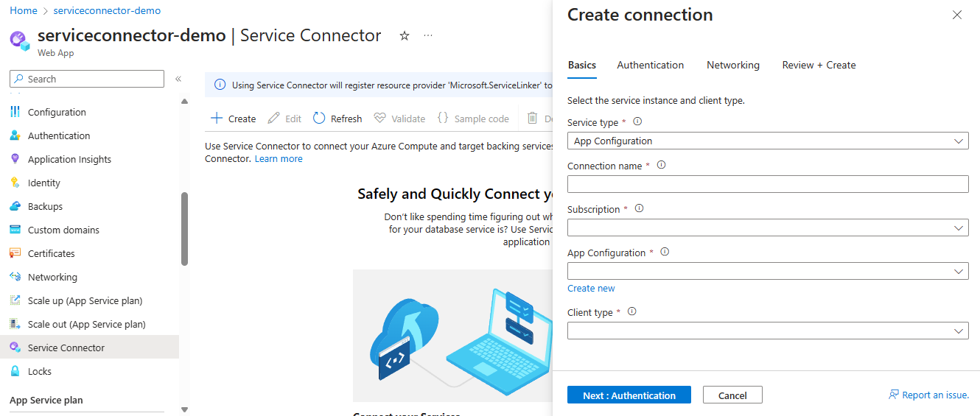Screen dimensions: 980x416
Task: Open the Locks padlock icon
Action: pos(15,371)
